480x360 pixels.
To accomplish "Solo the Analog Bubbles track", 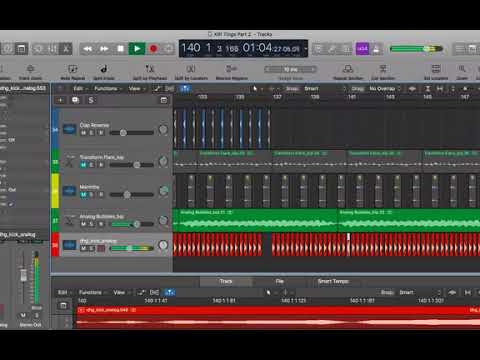I will pos(91,224).
